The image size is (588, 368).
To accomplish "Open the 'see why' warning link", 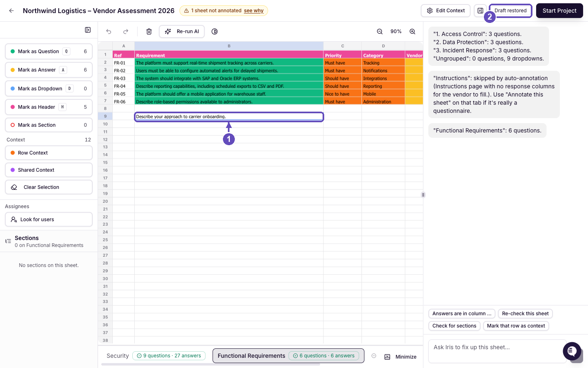I will click(x=254, y=11).
